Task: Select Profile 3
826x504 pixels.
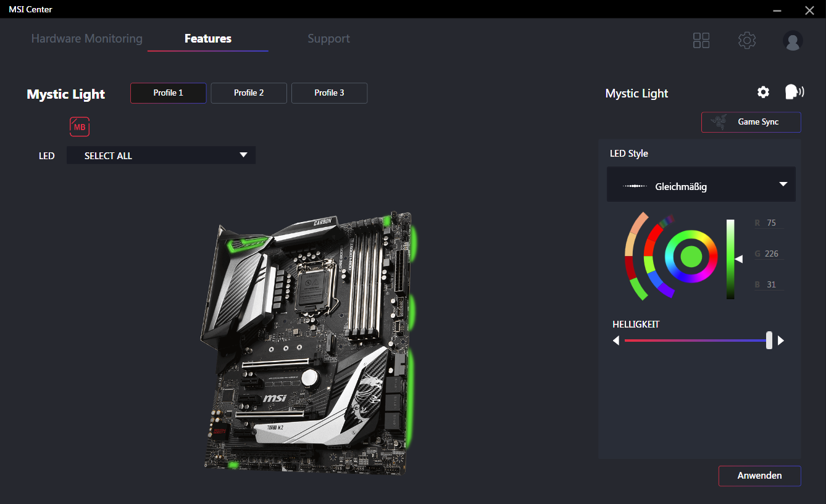Action: tap(329, 93)
